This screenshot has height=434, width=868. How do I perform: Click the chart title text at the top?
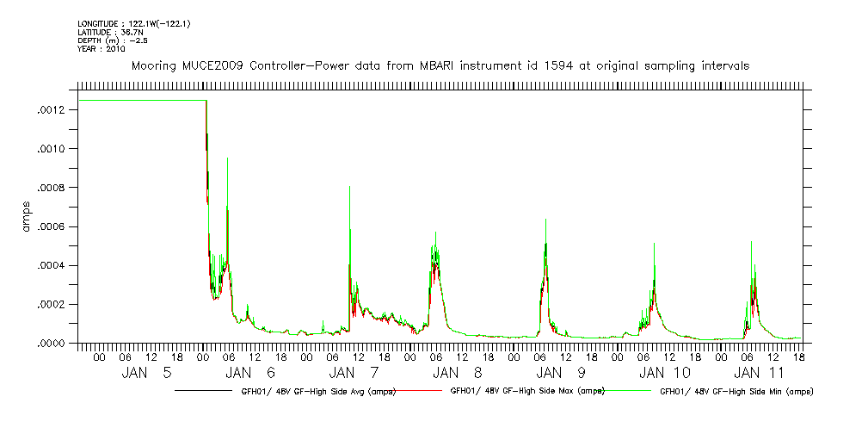tap(440, 65)
